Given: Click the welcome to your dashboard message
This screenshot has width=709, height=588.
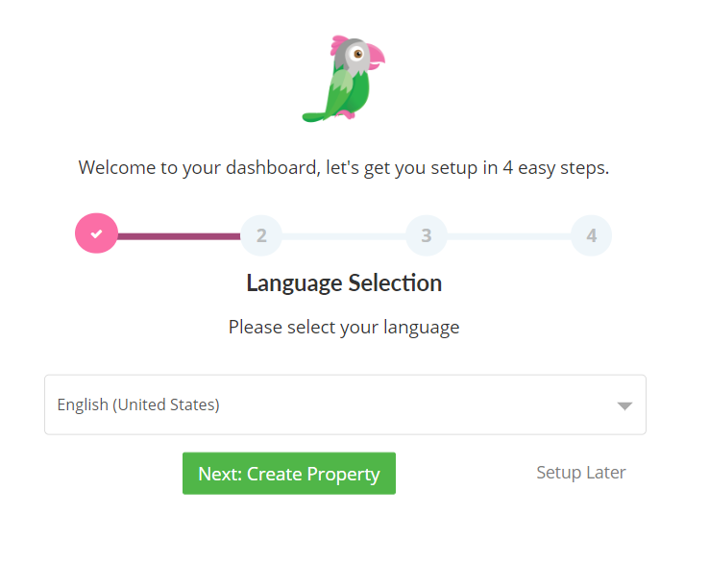Looking at the screenshot, I should pyautogui.click(x=344, y=168).
